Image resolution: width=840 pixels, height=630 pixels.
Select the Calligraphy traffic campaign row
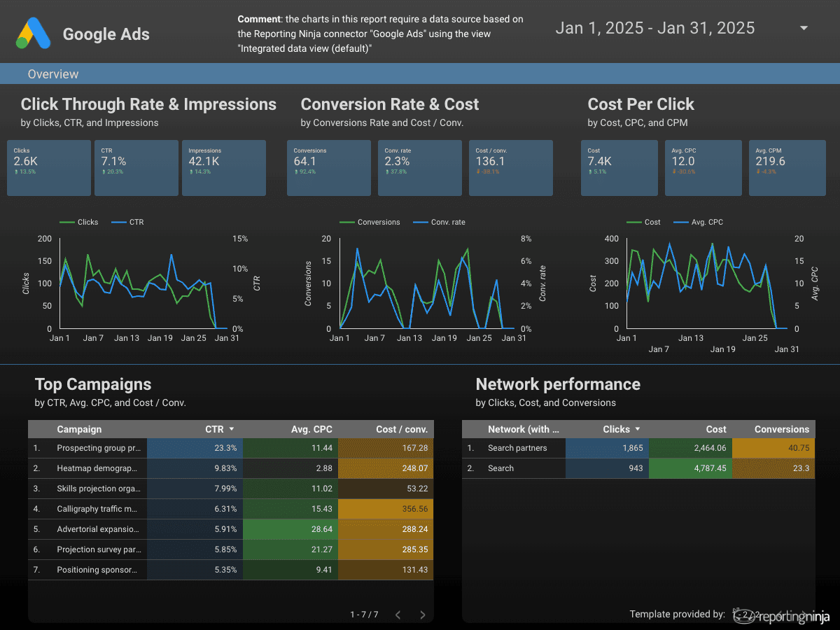99,509
